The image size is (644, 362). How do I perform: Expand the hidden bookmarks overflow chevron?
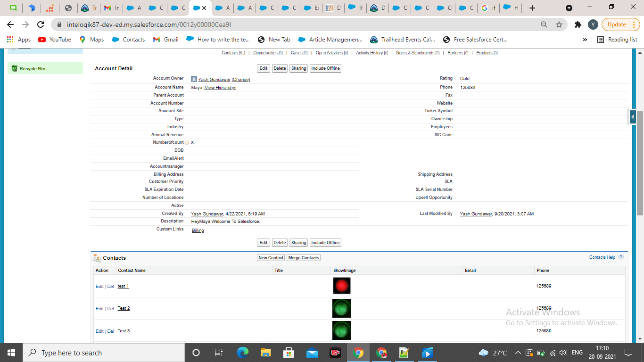[x=585, y=40]
